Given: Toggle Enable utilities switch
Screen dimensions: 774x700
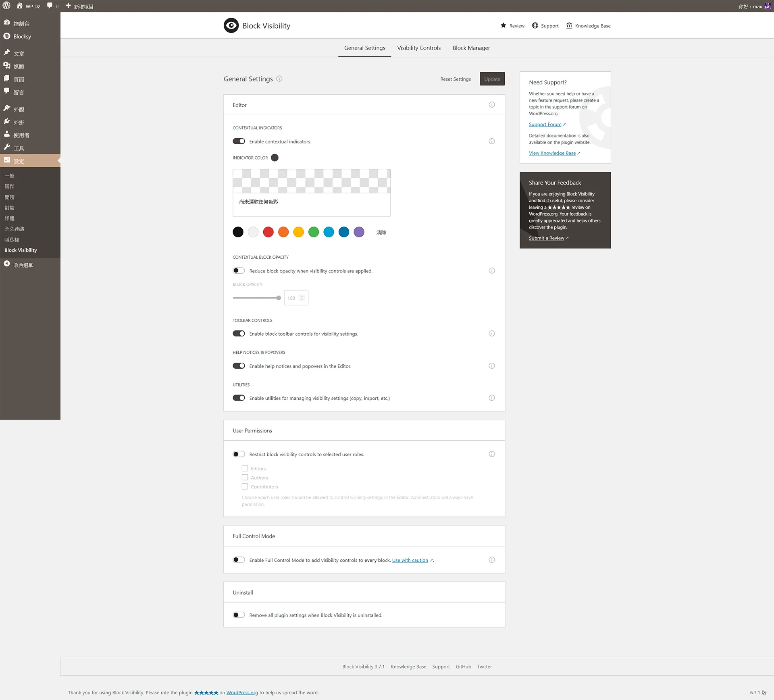Looking at the screenshot, I should [x=239, y=398].
